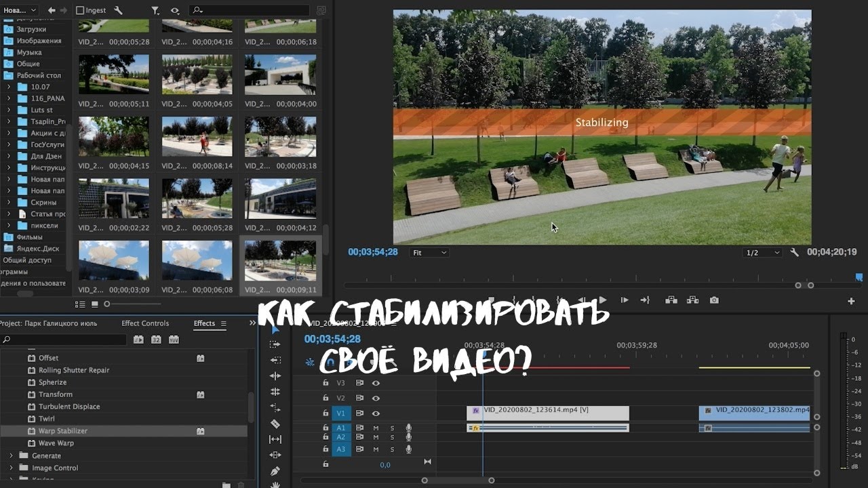868x488 pixels.
Task: Toggle sync lock on track V1
Action: [x=360, y=413]
